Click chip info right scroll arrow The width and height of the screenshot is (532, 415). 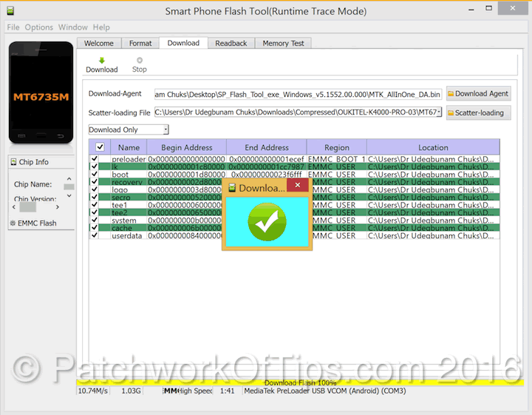click(x=58, y=207)
